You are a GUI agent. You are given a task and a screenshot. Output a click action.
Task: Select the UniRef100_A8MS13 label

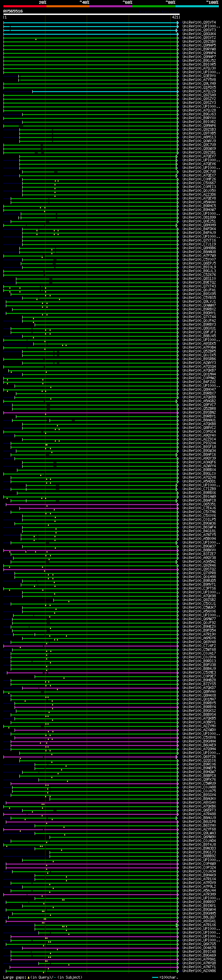(x=199, y=137)
